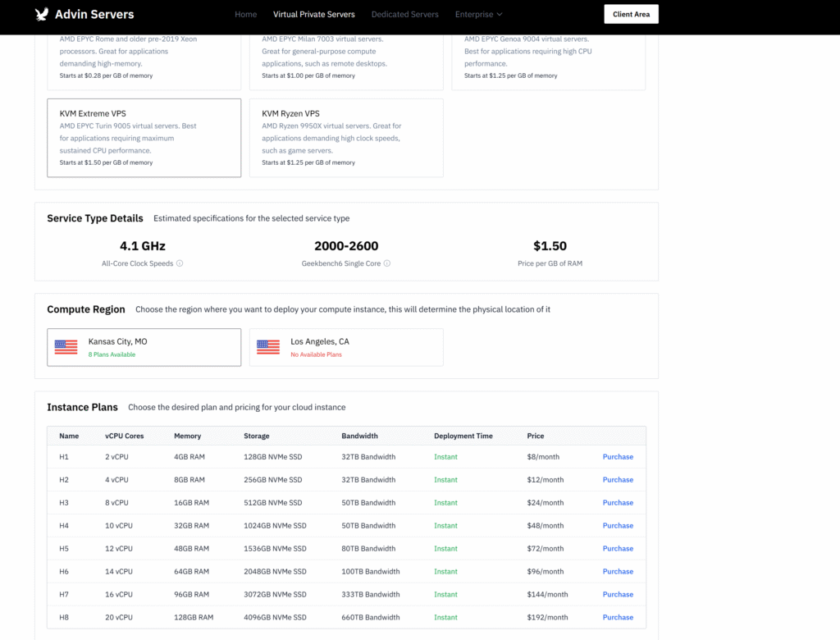This screenshot has width=840, height=640.
Task: Open Dedicated Servers in navigation
Action: click(x=404, y=14)
